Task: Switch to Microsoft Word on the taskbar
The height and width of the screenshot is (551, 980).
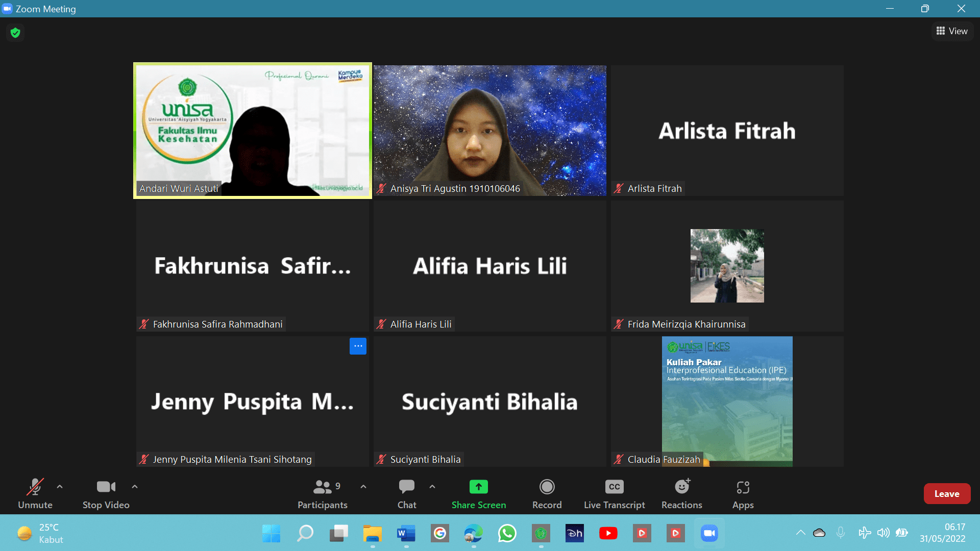Action: tap(406, 534)
